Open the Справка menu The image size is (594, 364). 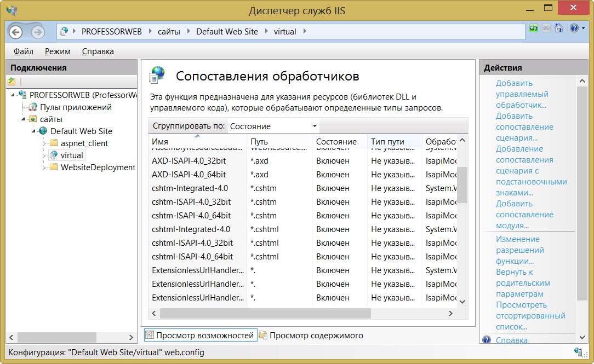[98, 51]
